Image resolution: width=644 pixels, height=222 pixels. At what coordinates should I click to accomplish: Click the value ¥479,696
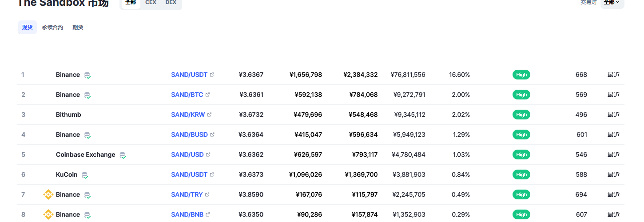[308, 115]
